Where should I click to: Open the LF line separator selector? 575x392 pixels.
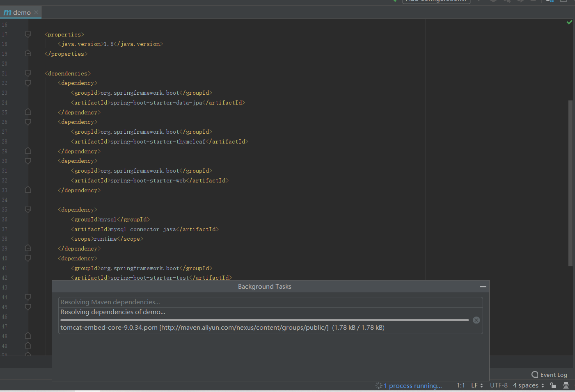pyautogui.click(x=477, y=385)
